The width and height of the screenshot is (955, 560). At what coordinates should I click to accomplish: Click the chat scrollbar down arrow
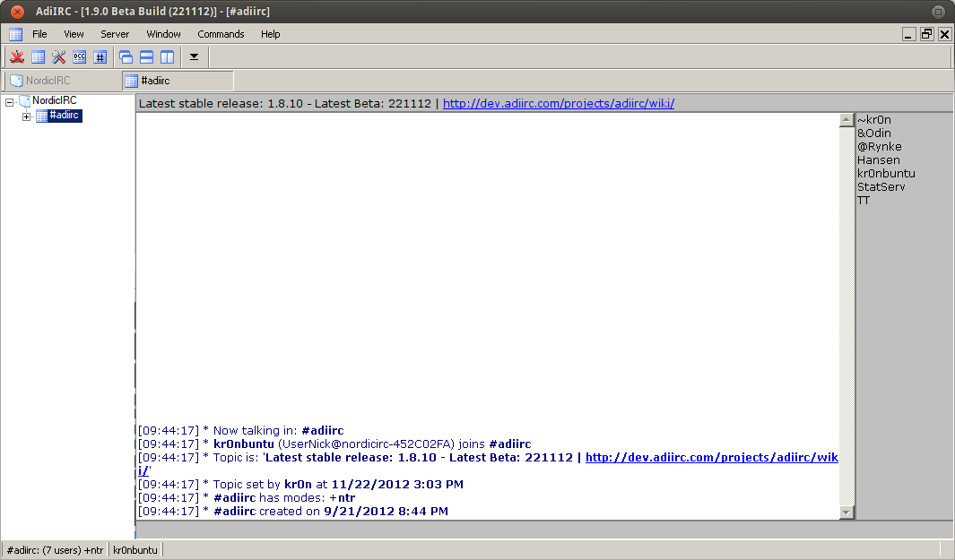coord(846,513)
